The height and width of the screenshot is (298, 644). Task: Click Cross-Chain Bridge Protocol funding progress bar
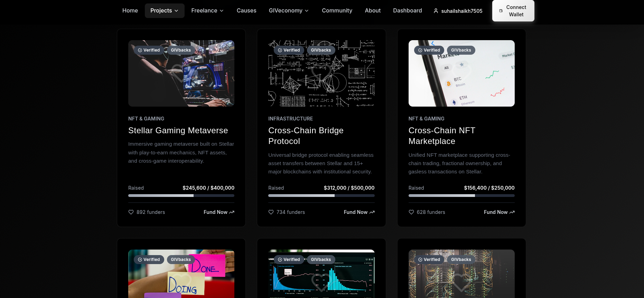coord(321,196)
